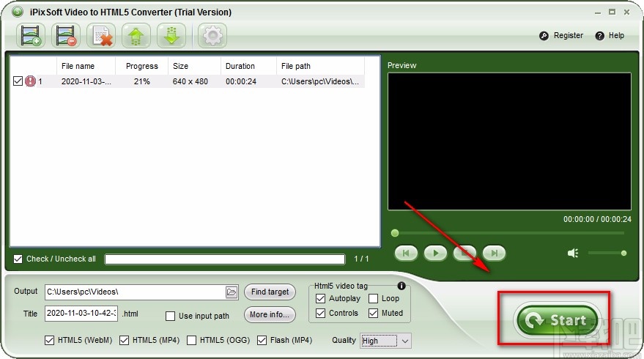The image size is (644, 359).
Task: Open settings via the gear icon
Action: (x=212, y=36)
